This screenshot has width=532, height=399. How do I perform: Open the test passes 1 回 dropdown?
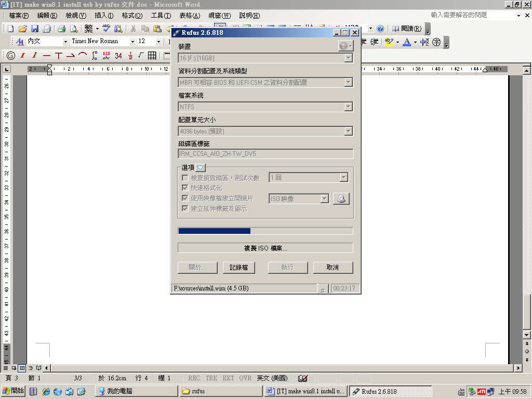pos(344,178)
